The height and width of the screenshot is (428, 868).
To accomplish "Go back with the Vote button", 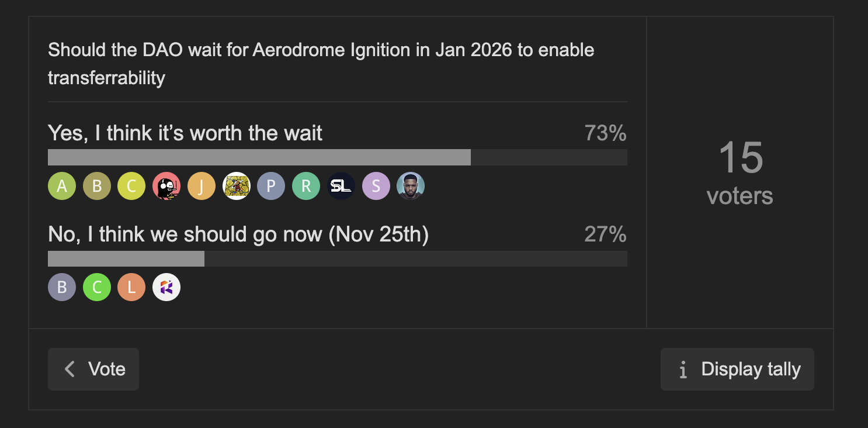I will pos(93,369).
